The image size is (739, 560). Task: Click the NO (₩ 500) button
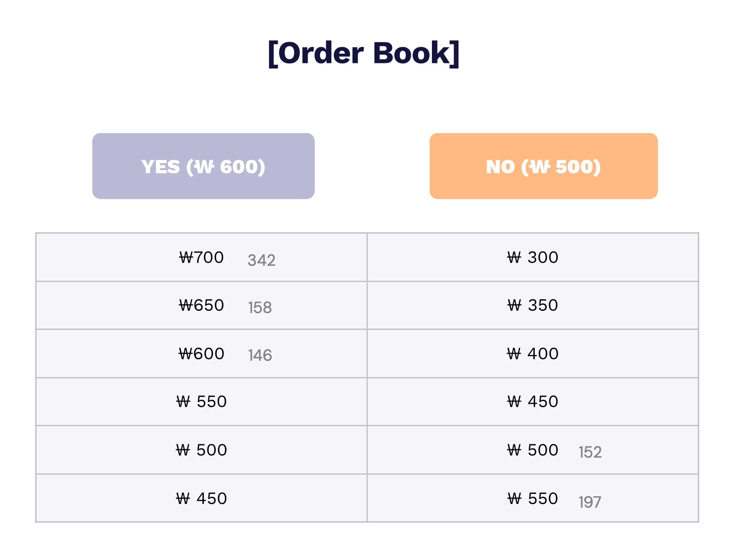(543, 166)
